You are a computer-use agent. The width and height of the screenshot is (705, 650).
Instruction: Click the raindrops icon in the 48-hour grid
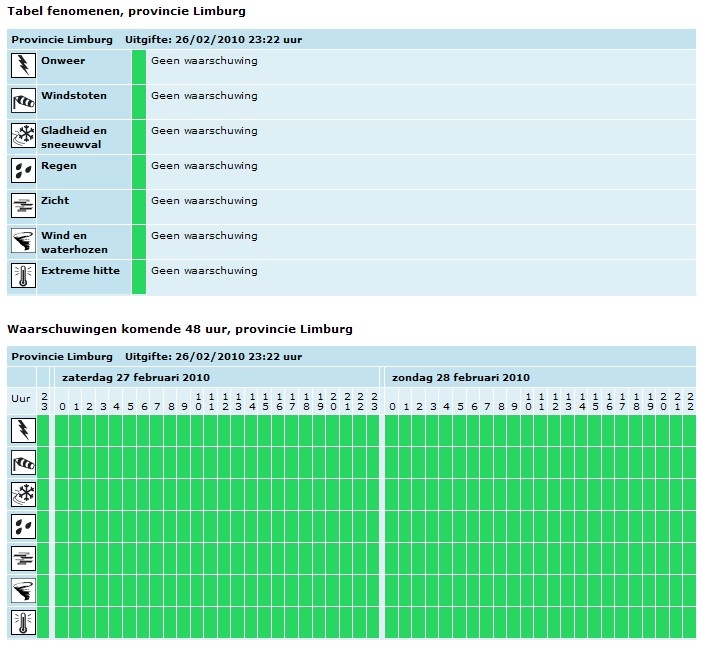(23, 526)
